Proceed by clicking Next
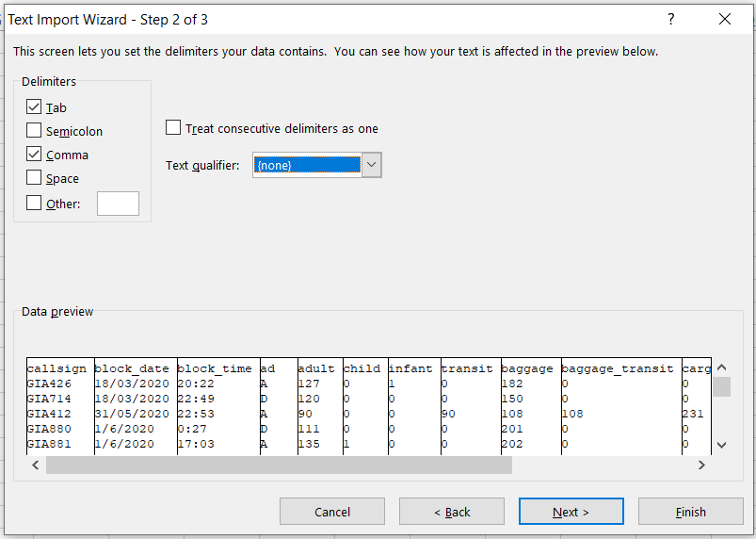 [x=571, y=512]
